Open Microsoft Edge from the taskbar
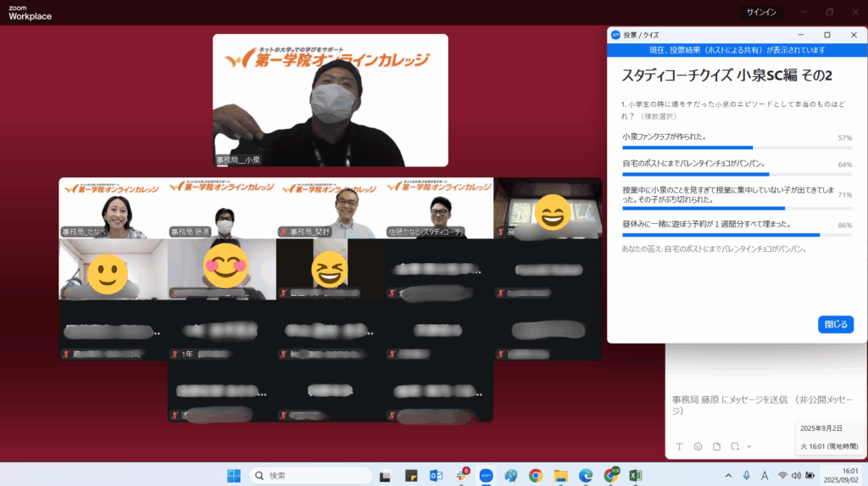The width and height of the screenshot is (868, 486). (585, 476)
